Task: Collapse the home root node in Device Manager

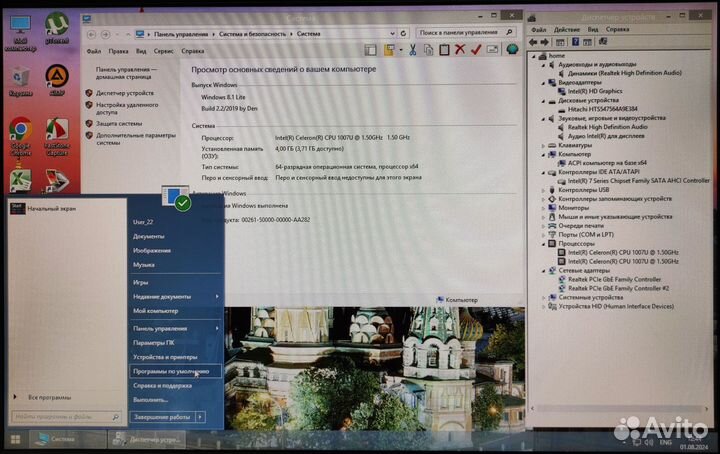Action: [x=534, y=56]
